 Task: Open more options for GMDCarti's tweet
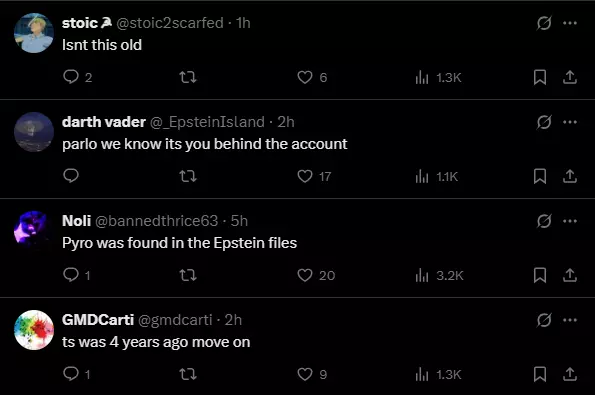(570, 320)
